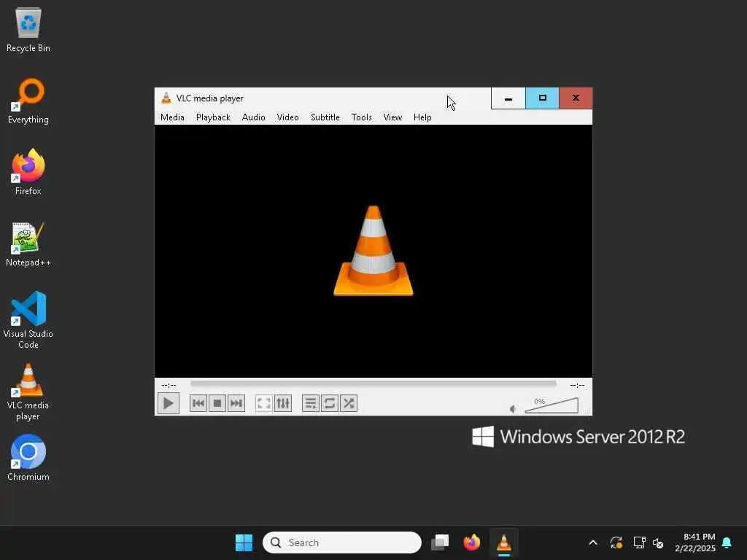
Task: Toggle loop mode button
Action: pyautogui.click(x=330, y=403)
